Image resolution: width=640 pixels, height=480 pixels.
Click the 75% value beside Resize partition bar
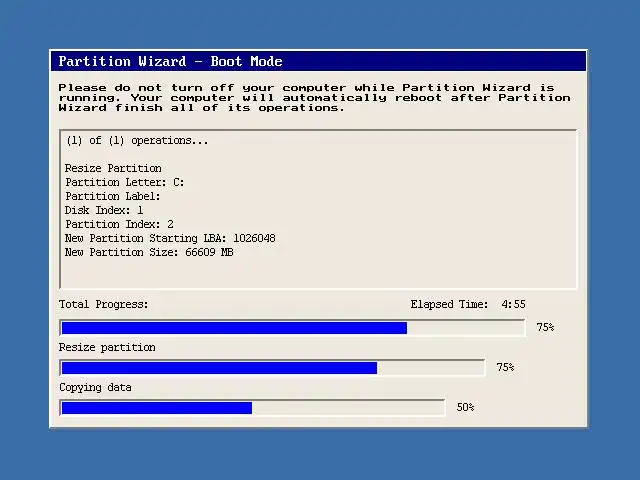coord(505,367)
